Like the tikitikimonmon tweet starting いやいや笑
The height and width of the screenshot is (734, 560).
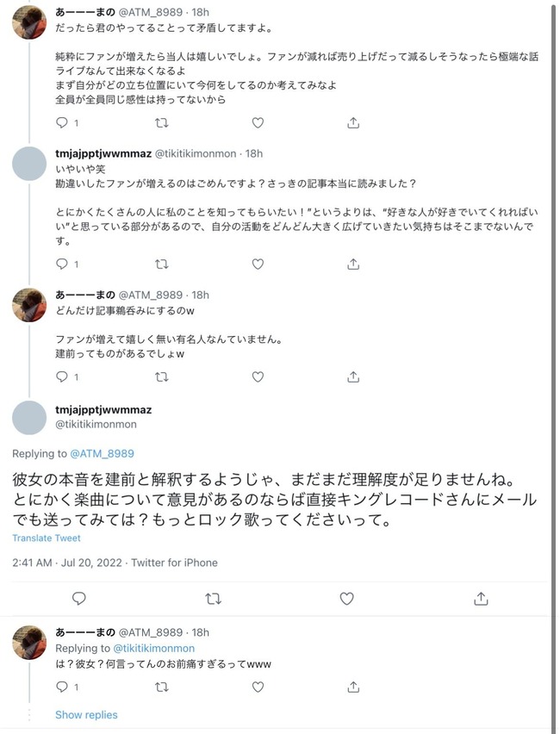click(x=257, y=264)
